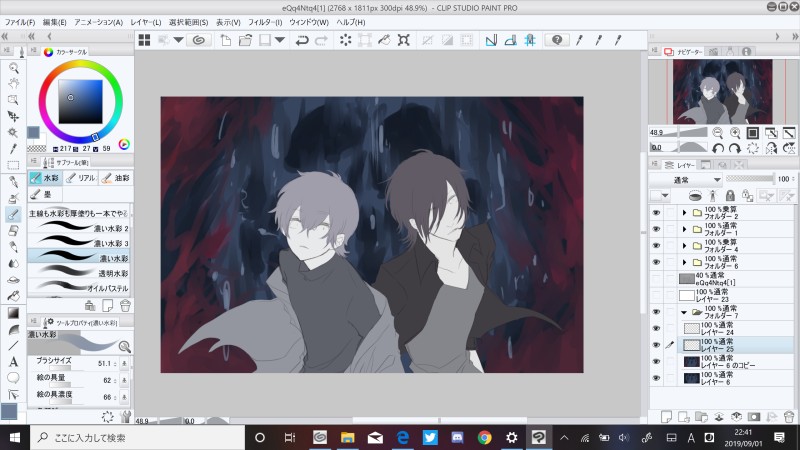The height and width of the screenshot is (450, 800).
Task: Click the New file icon
Action: [x=226, y=40]
